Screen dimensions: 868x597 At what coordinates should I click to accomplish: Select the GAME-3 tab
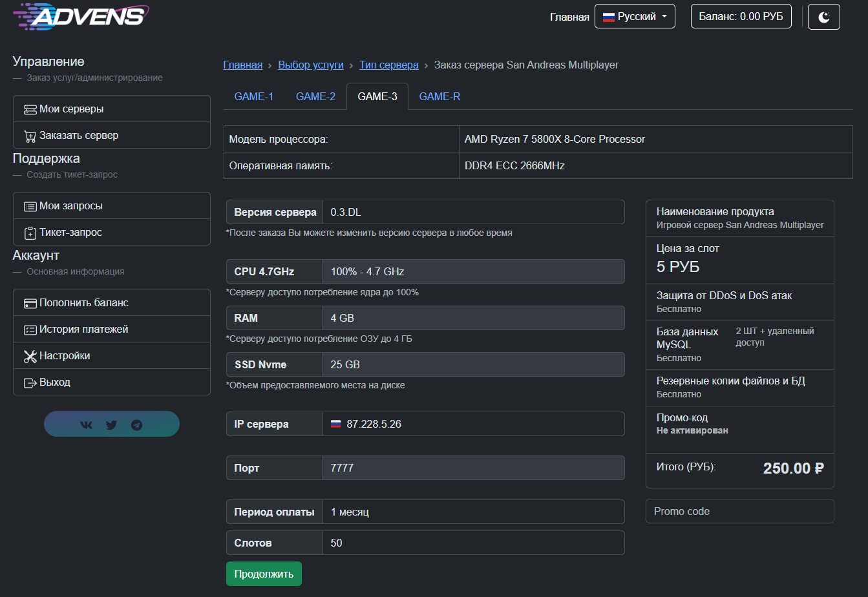(377, 96)
